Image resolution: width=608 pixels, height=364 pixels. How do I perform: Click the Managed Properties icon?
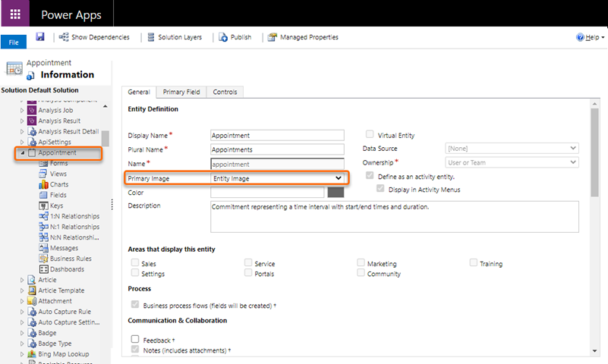click(x=272, y=37)
